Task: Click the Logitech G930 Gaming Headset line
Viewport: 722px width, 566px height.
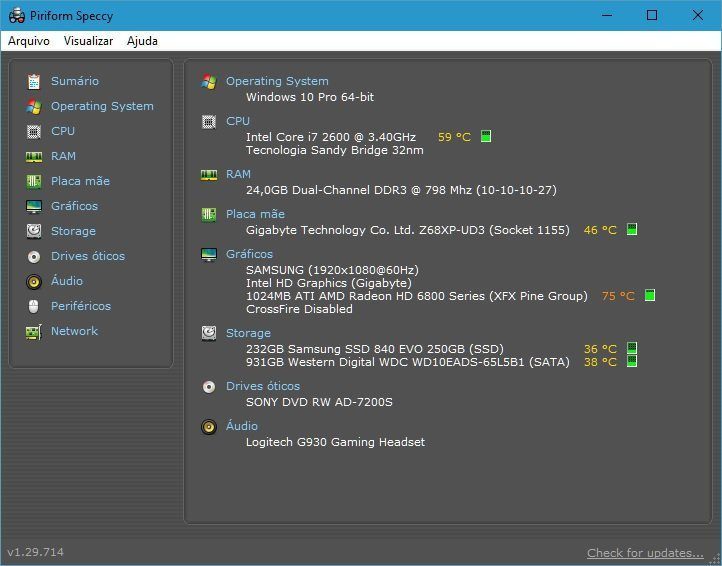Action: [x=335, y=442]
